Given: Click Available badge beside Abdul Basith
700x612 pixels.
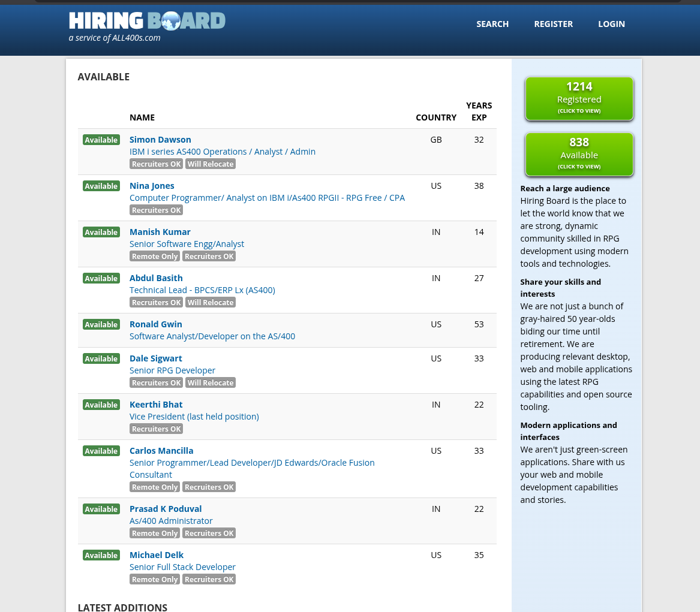Looking at the screenshot, I should tap(101, 278).
